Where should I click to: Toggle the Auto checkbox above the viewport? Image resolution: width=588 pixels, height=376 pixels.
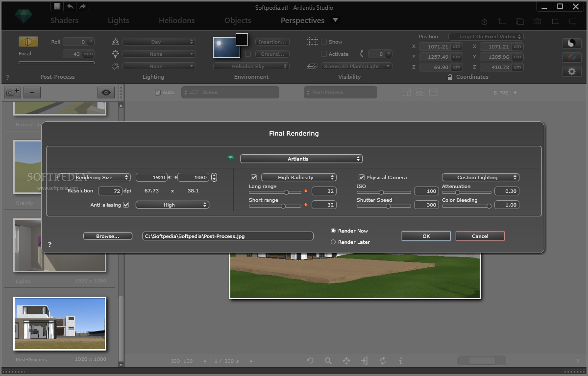158,92
